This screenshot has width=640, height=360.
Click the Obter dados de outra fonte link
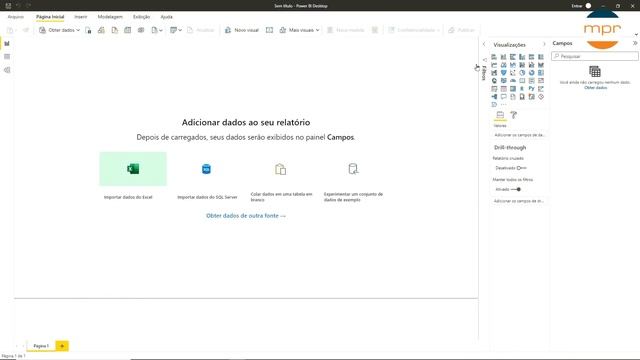tap(246, 216)
